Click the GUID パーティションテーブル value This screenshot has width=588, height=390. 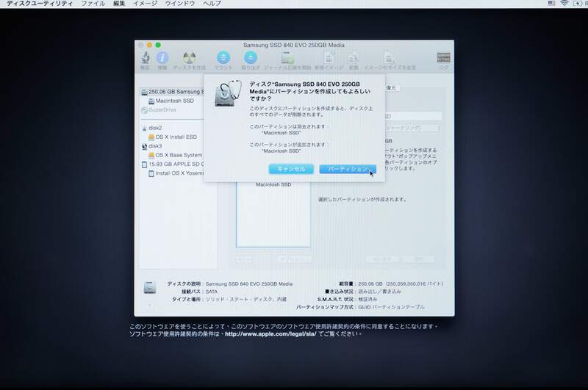(x=391, y=307)
